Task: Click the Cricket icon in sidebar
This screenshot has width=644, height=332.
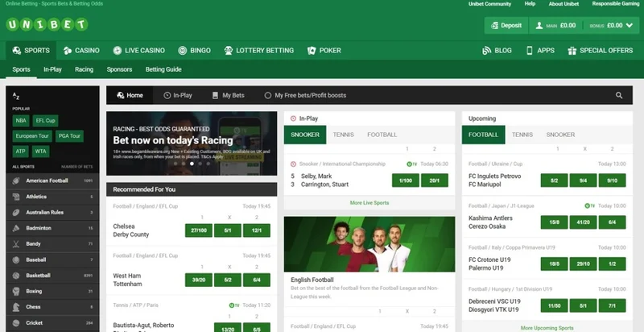Action: (x=16, y=323)
